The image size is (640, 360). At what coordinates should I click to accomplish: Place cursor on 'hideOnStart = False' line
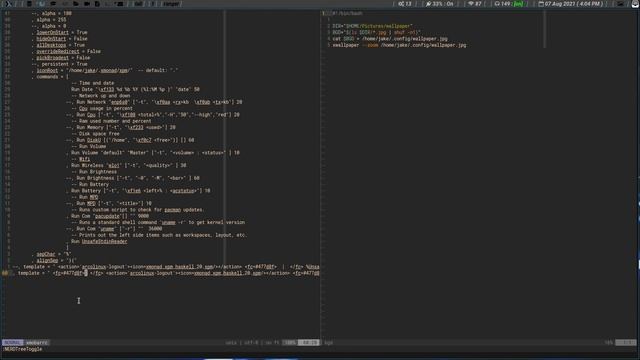click(x=60, y=39)
